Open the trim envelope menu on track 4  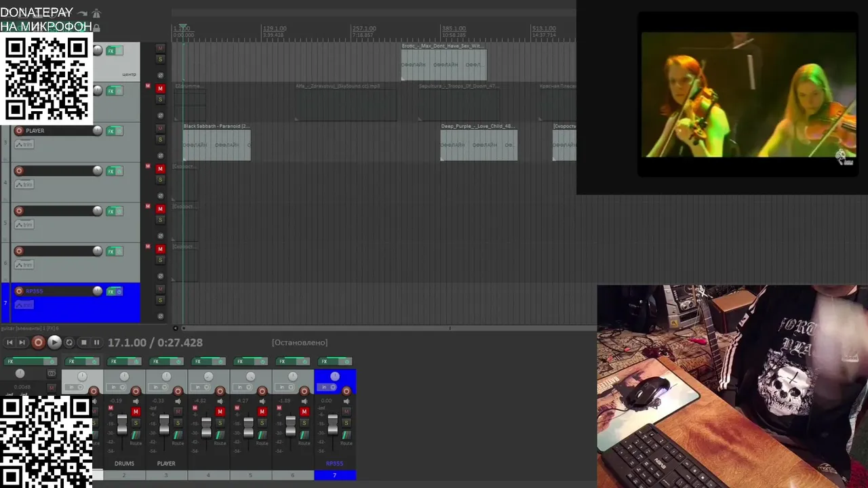tap(24, 184)
